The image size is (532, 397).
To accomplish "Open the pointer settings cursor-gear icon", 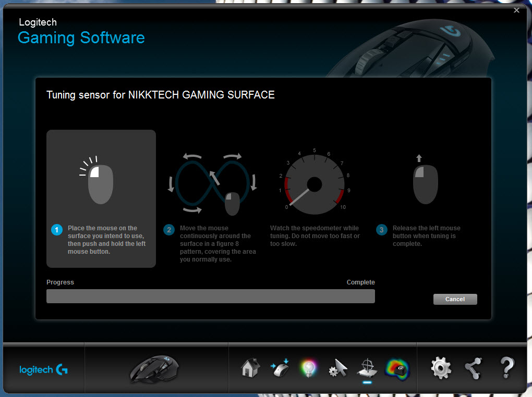I will (338, 368).
